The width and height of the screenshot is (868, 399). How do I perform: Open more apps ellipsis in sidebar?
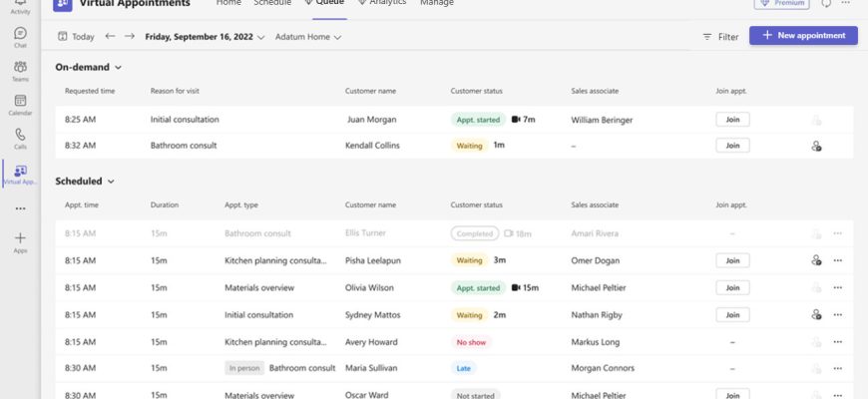(21, 209)
